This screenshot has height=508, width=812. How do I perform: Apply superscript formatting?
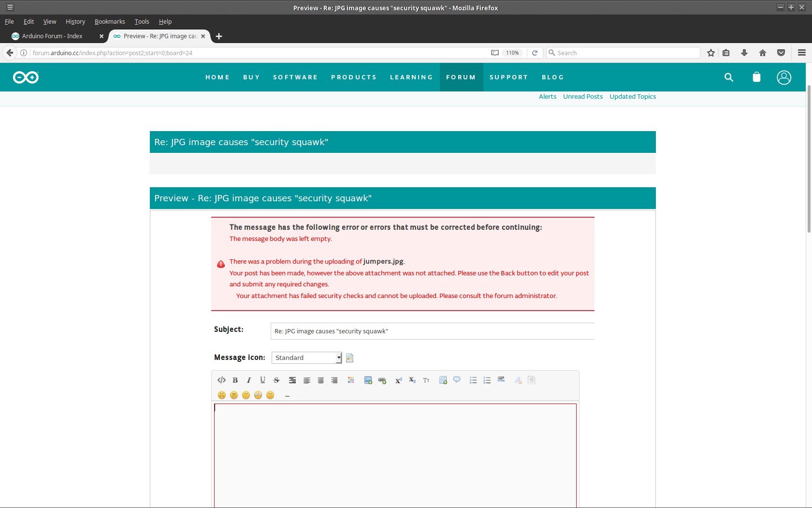[x=398, y=380]
